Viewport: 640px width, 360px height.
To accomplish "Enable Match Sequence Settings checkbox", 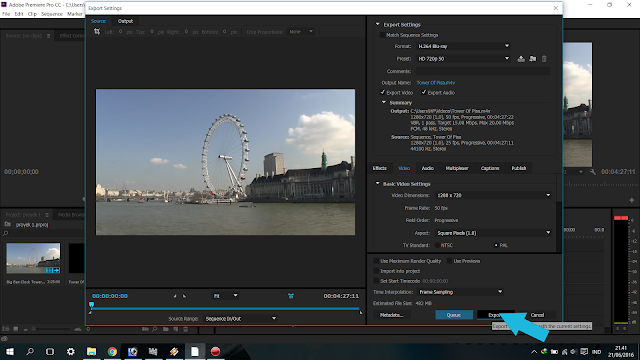I will pos(382,35).
